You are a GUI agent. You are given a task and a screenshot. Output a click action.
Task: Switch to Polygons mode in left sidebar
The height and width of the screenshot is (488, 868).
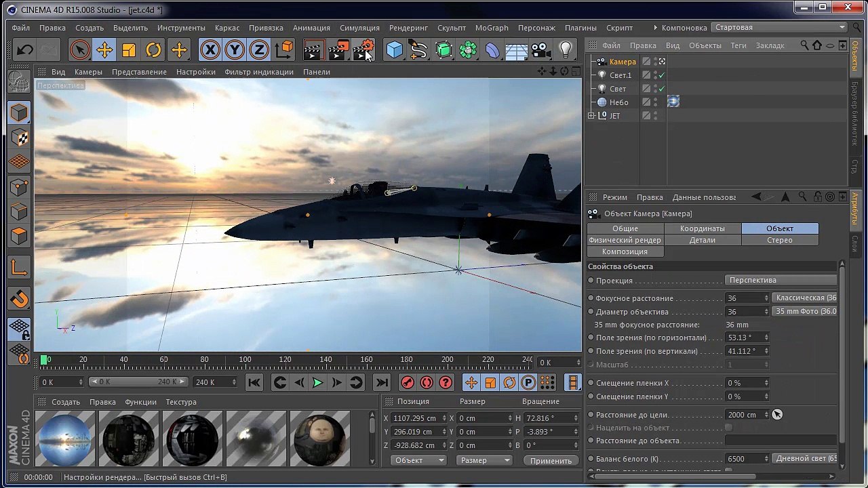[x=19, y=236]
